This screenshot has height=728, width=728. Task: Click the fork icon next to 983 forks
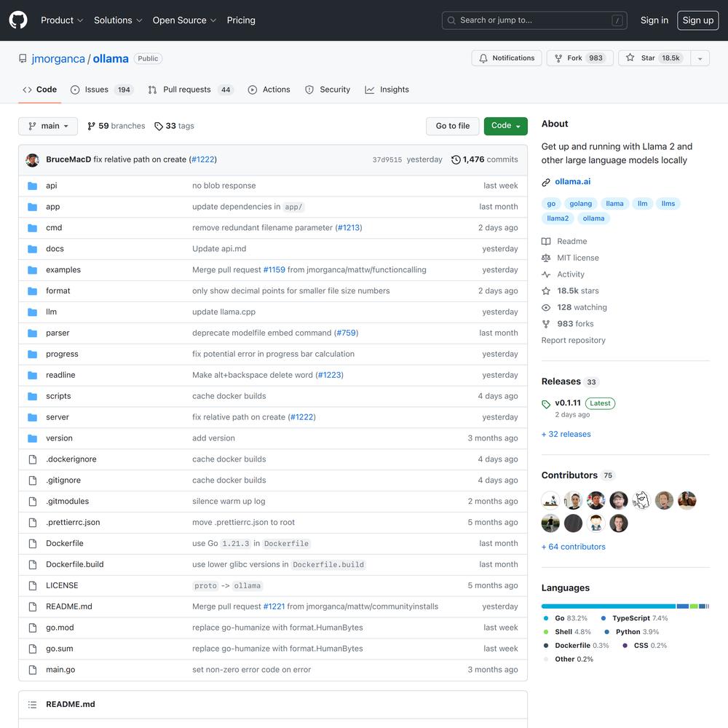pyautogui.click(x=546, y=324)
